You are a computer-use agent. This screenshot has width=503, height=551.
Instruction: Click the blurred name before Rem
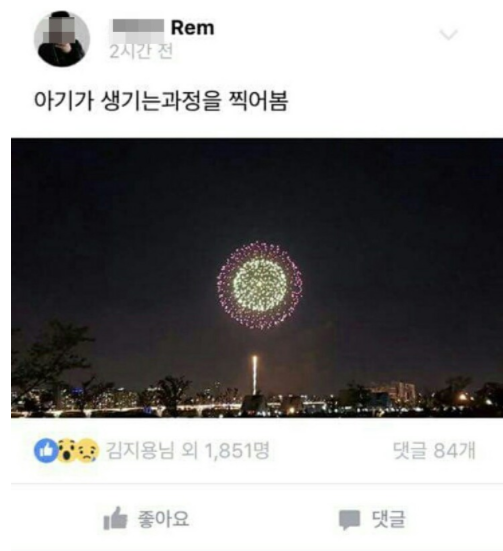138,27
